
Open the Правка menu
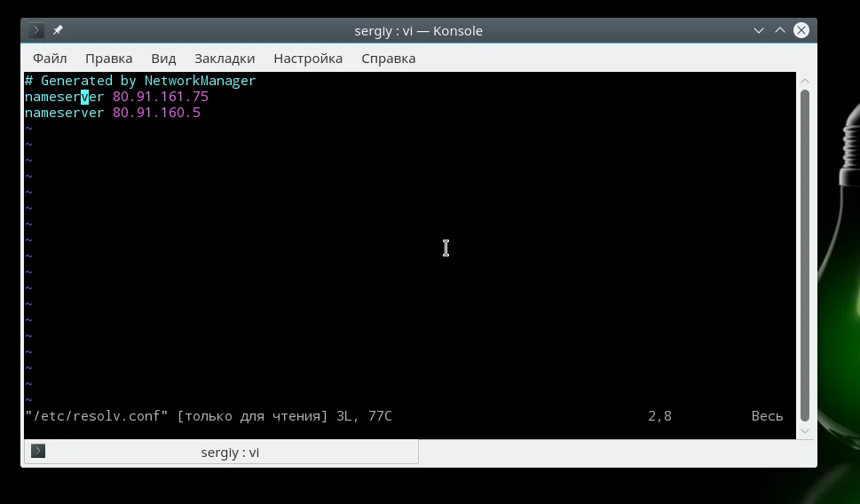click(108, 59)
